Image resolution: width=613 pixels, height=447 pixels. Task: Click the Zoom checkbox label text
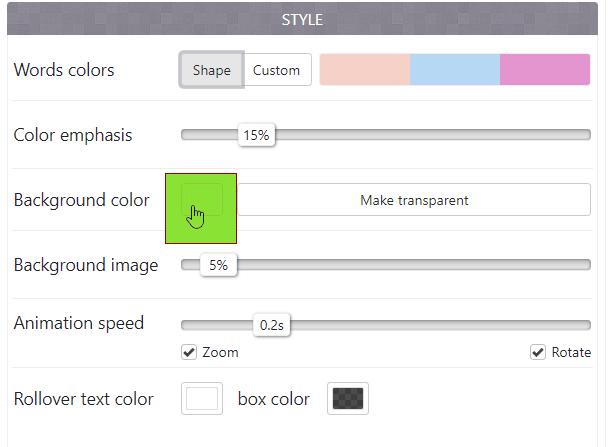(x=220, y=352)
